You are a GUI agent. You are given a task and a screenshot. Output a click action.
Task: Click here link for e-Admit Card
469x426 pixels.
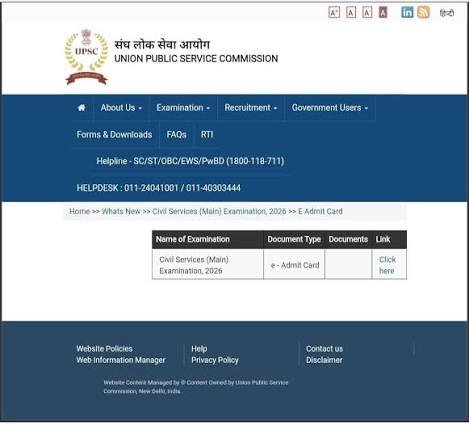387,265
